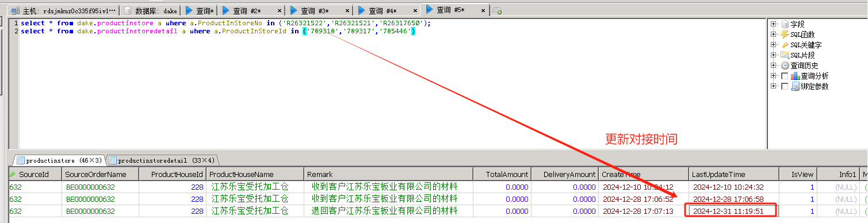This screenshot has width=868, height=223.
Task: Expand the SQL片段 tree node
Action: point(774,55)
